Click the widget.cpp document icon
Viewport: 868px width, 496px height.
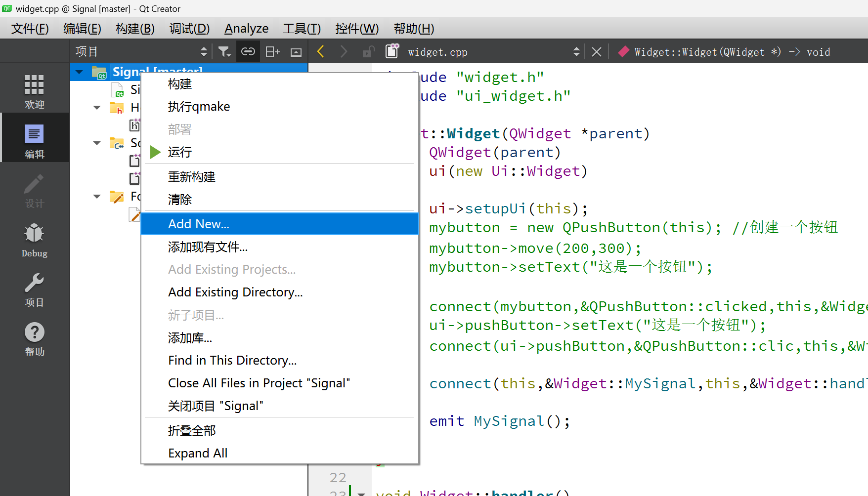coord(392,51)
